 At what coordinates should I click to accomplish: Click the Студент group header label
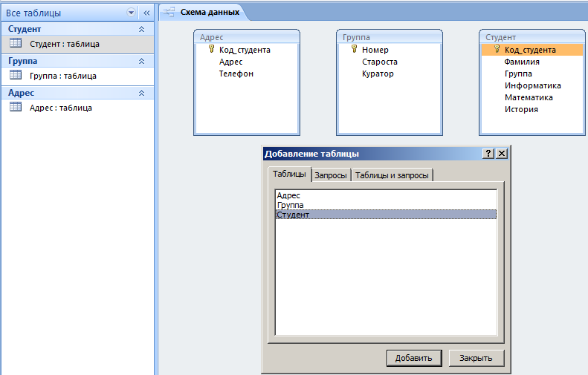pos(25,29)
